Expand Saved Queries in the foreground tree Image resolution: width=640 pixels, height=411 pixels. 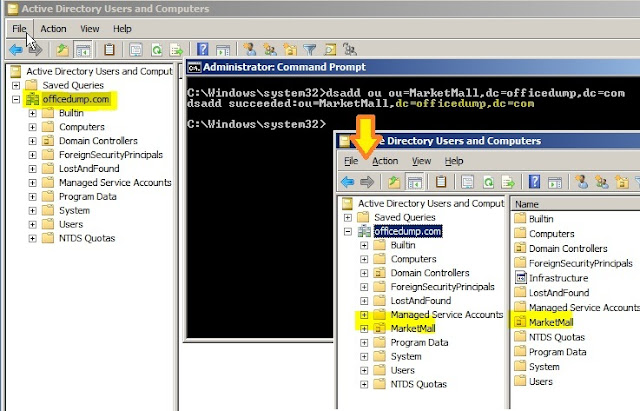[x=347, y=218]
